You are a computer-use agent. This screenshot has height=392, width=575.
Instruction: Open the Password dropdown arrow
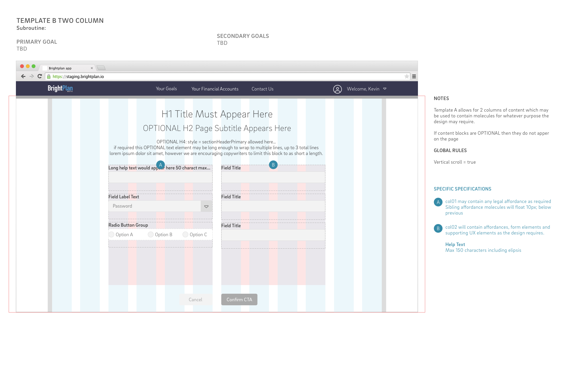(x=207, y=206)
